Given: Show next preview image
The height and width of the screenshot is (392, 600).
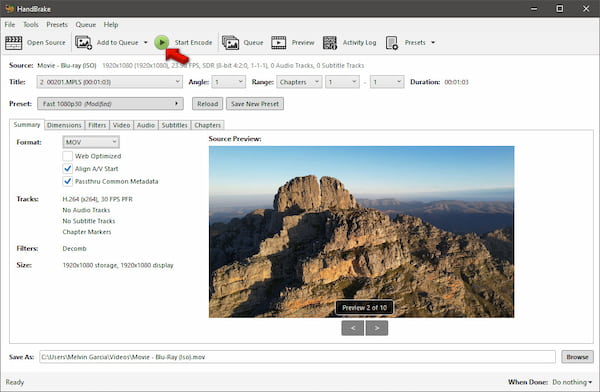Looking at the screenshot, I should tap(377, 328).
